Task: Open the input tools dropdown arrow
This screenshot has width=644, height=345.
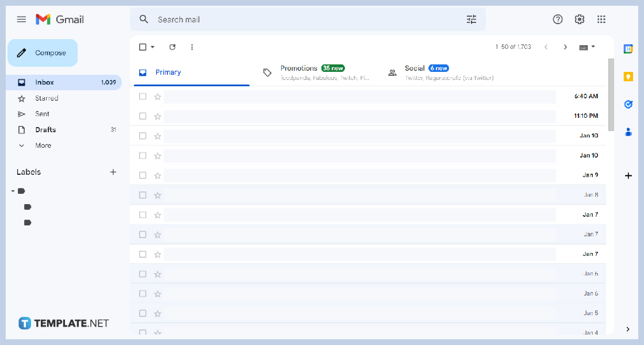Action: coord(593,47)
